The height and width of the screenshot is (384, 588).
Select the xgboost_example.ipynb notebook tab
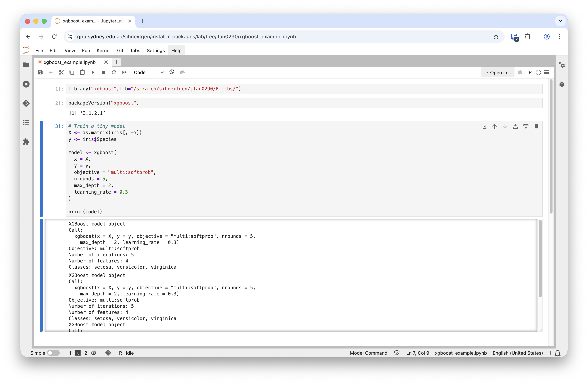click(x=70, y=62)
